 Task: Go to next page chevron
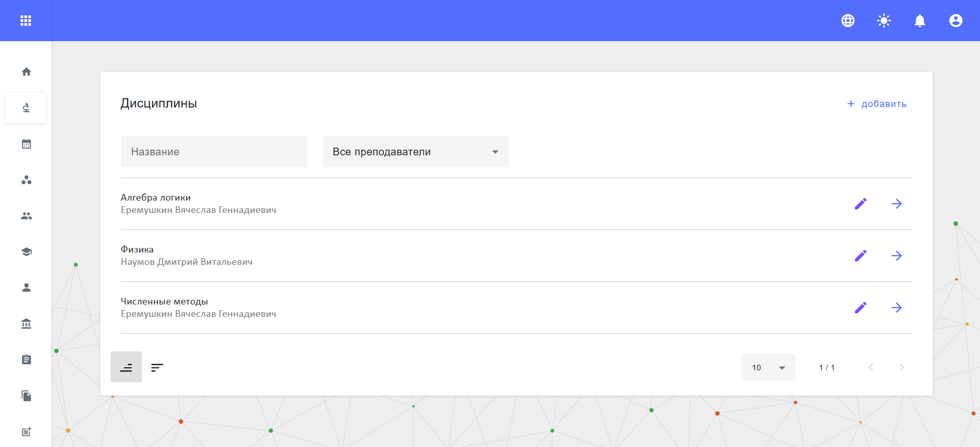click(902, 367)
